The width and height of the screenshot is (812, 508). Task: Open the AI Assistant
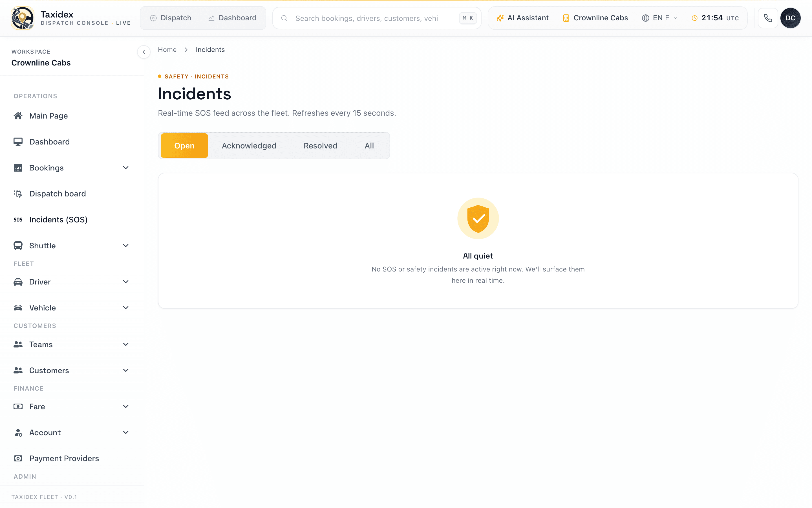[x=522, y=18]
